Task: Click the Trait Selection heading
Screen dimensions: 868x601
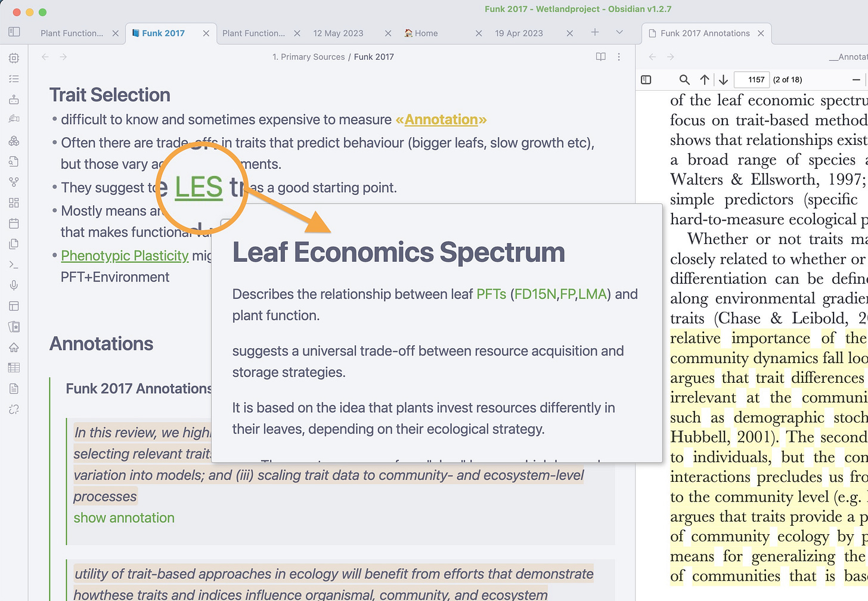Action: 110,95
